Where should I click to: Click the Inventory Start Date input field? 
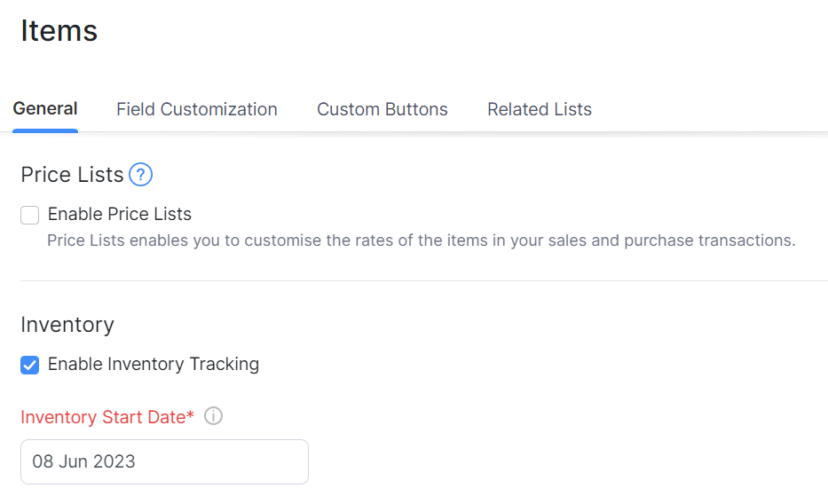222,461
